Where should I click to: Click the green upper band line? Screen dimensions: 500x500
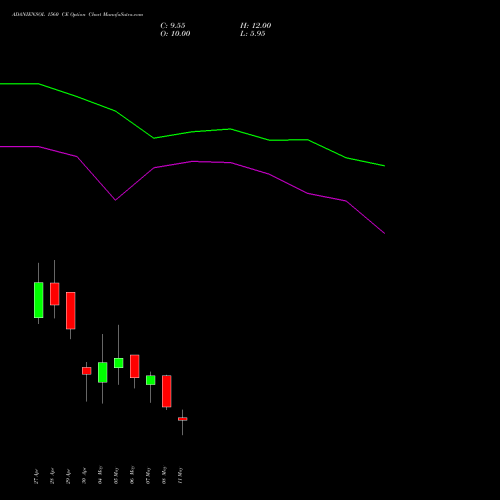192,132
